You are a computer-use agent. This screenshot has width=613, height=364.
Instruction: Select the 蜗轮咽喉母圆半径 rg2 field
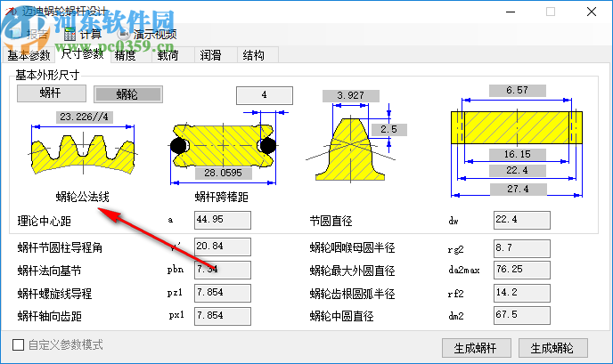(522, 248)
